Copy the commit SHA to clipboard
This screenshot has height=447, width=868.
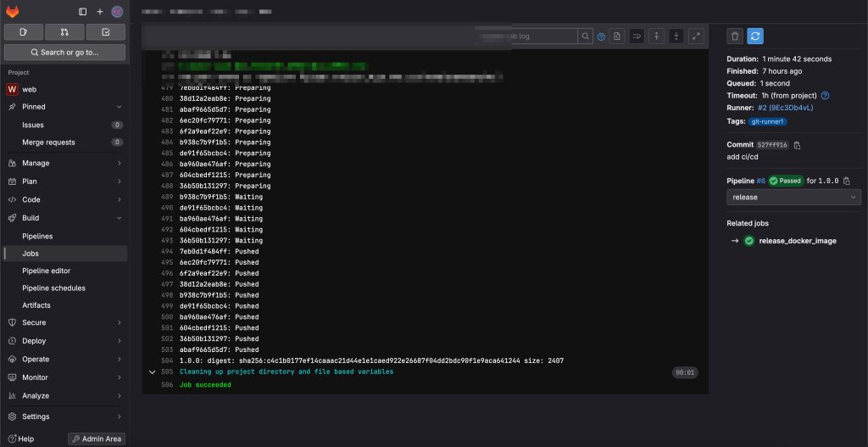click(797, 145)
